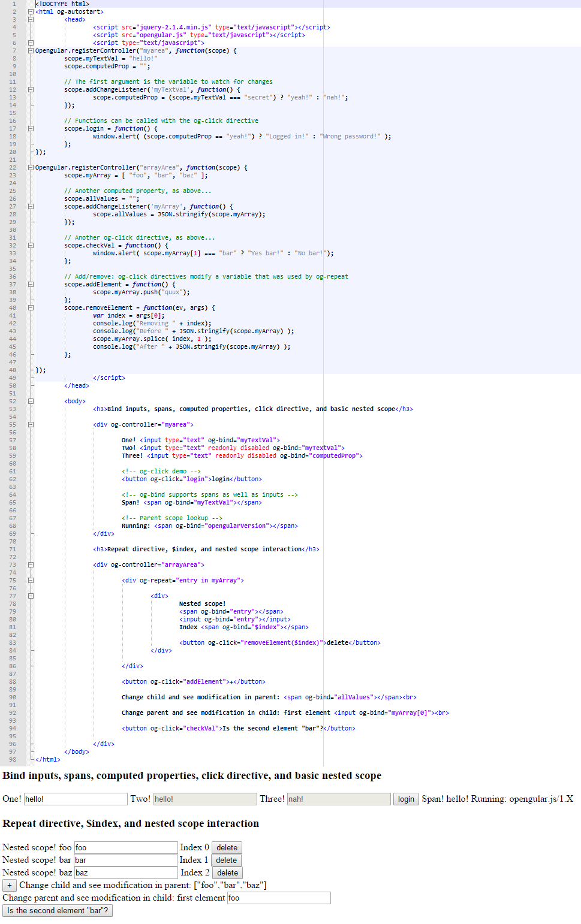Collapse the head tag fold marker
Image resolution: width=581 pixels, height=924 pixels.
click(x=31, y=20)
